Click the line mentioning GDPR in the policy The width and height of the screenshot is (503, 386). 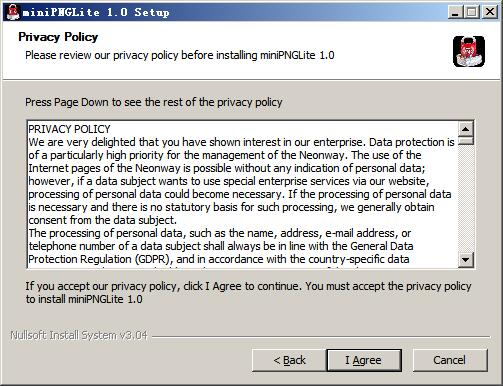click(x=219, y=259)
